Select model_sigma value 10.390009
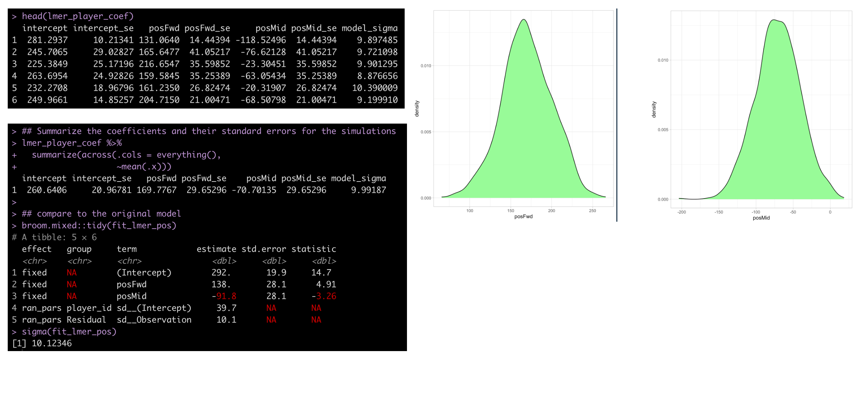This screenshot has height=404, width=868. click(x=375, y=88)
